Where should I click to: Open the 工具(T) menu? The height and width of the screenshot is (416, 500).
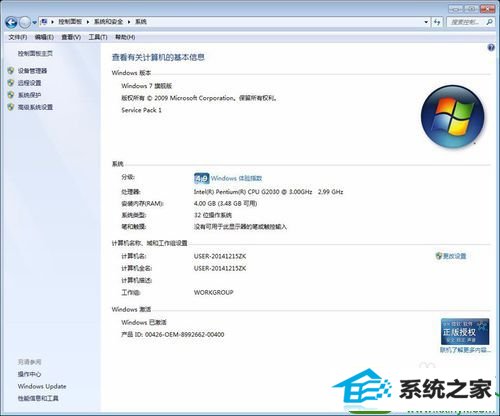[x=98, y=37]
